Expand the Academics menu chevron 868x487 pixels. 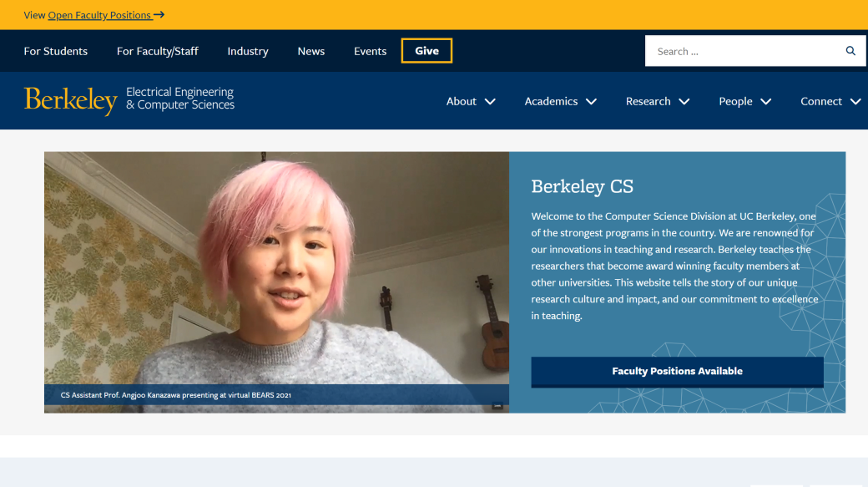click(591, 101)
